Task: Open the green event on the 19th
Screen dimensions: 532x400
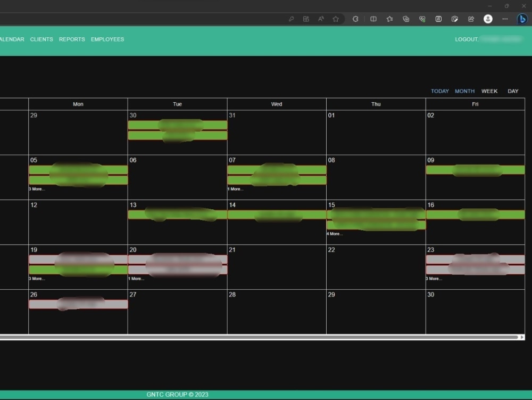Action: click(x=78, y=270)
